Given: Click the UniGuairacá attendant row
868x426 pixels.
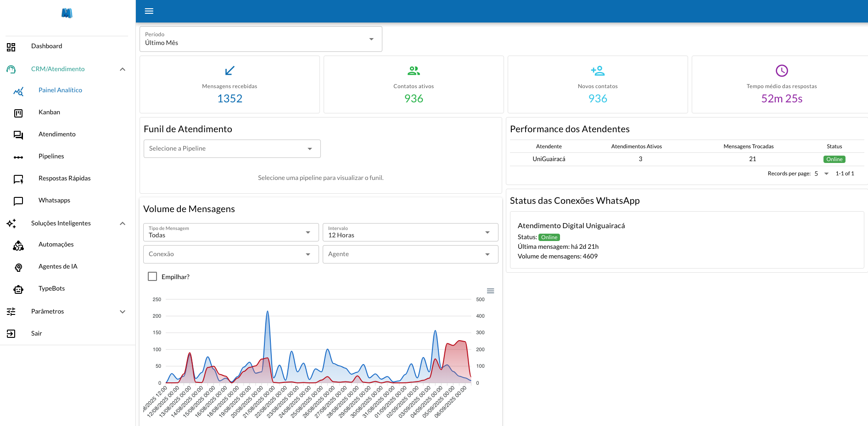Looking at the screenshot, I should tap(549, 159).
